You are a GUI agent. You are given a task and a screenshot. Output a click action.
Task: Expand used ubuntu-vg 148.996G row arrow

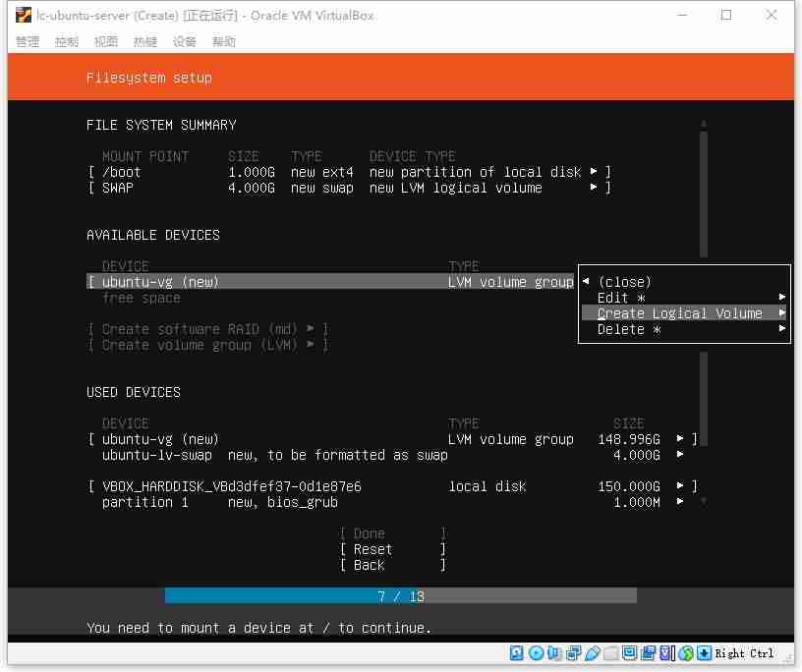[680, 438]
